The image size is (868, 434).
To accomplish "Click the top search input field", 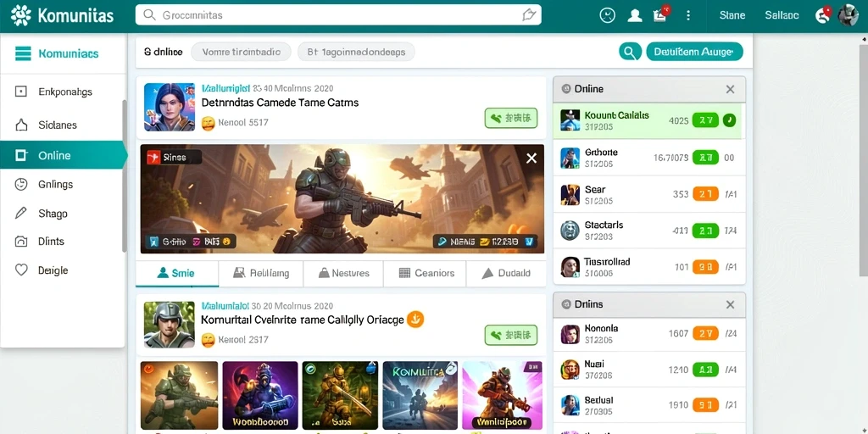I will (338, 15).
